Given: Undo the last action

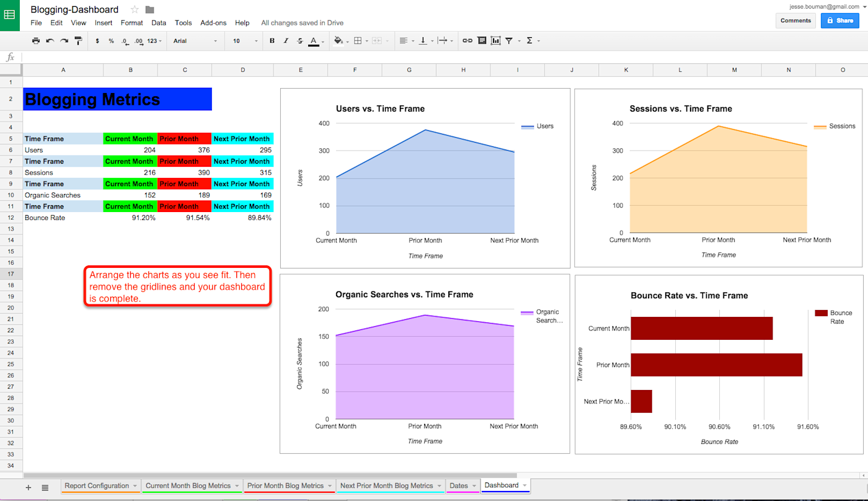Looking at the screenshot, I should click(50, 41).
